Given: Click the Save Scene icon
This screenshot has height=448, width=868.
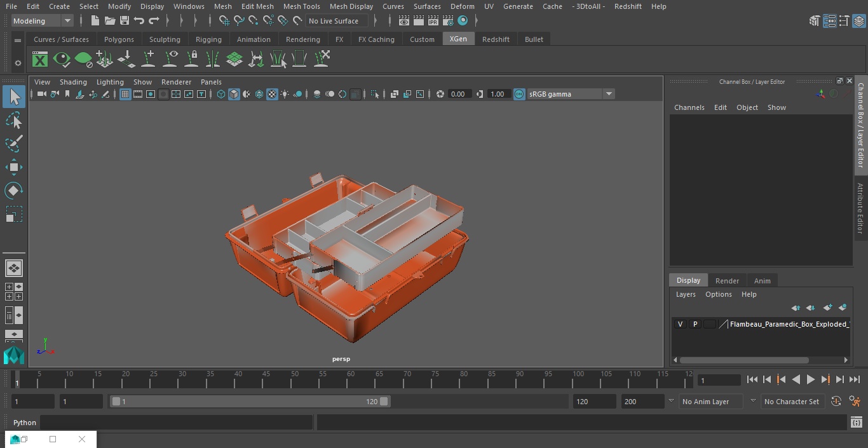Looking at the screenshot, I should tap(125, 21).
